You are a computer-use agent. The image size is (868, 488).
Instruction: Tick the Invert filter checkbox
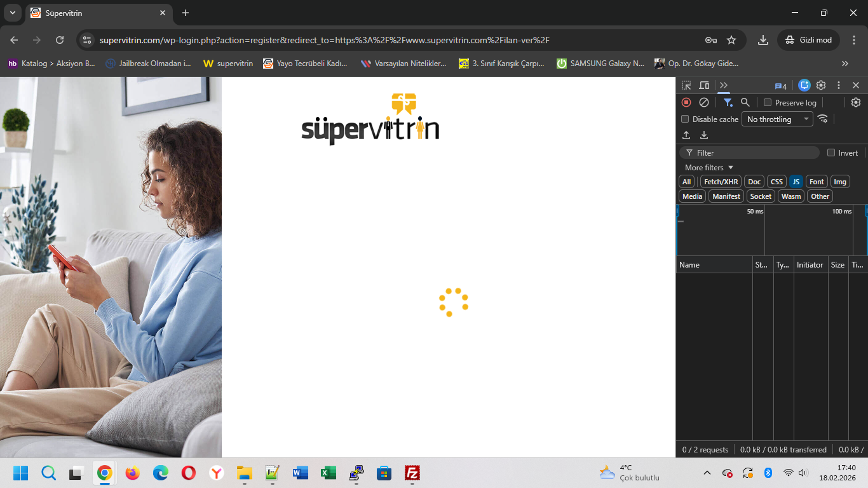[x=831, y=152]
